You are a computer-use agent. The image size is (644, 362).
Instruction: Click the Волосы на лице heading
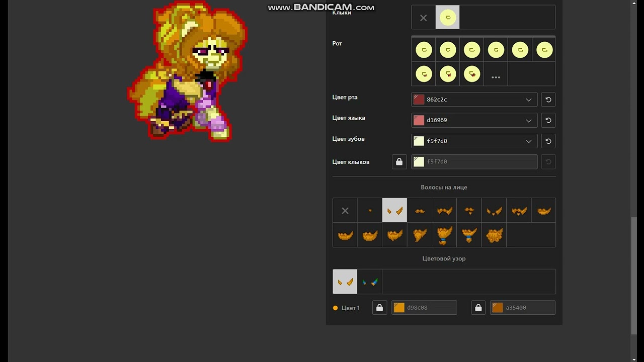(x=444, y=187)
